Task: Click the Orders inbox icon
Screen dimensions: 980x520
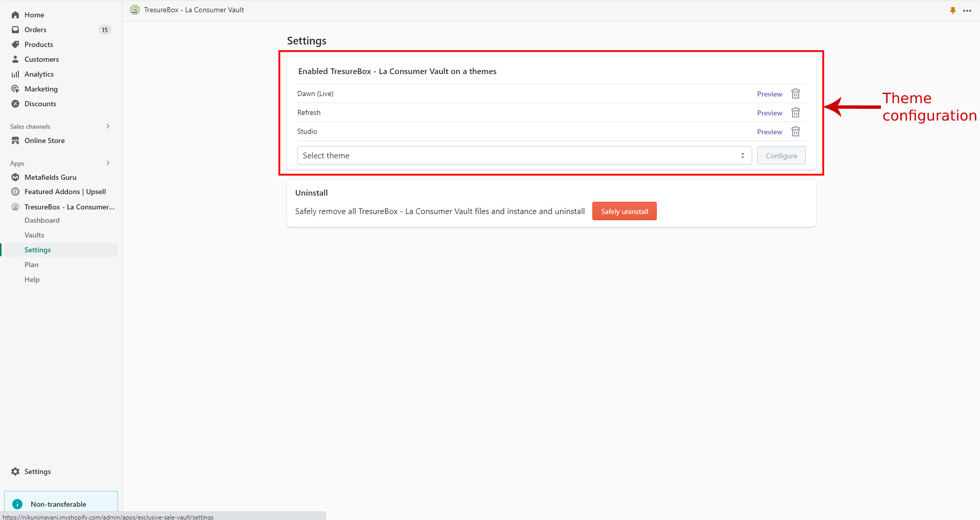Action: (x=15, y=30)
